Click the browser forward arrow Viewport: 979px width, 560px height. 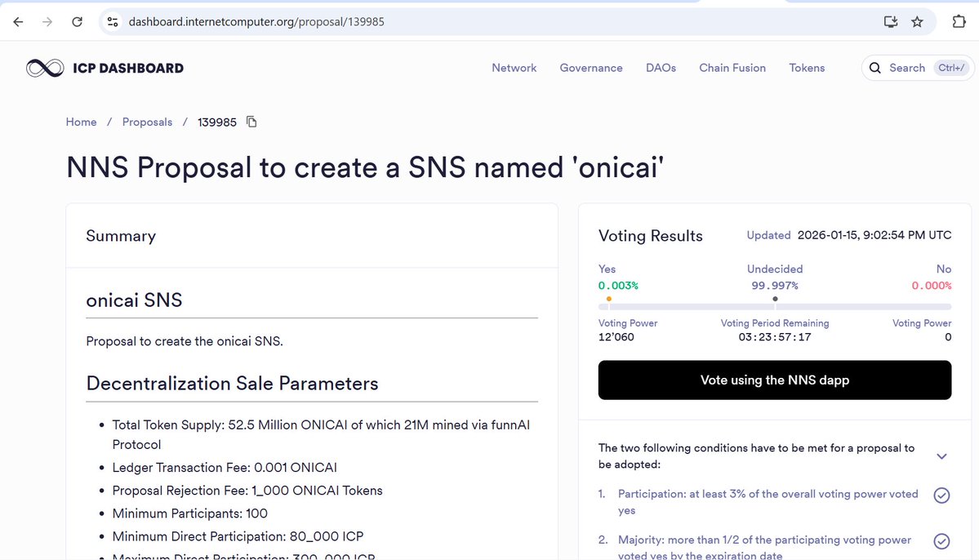(47, 22)
